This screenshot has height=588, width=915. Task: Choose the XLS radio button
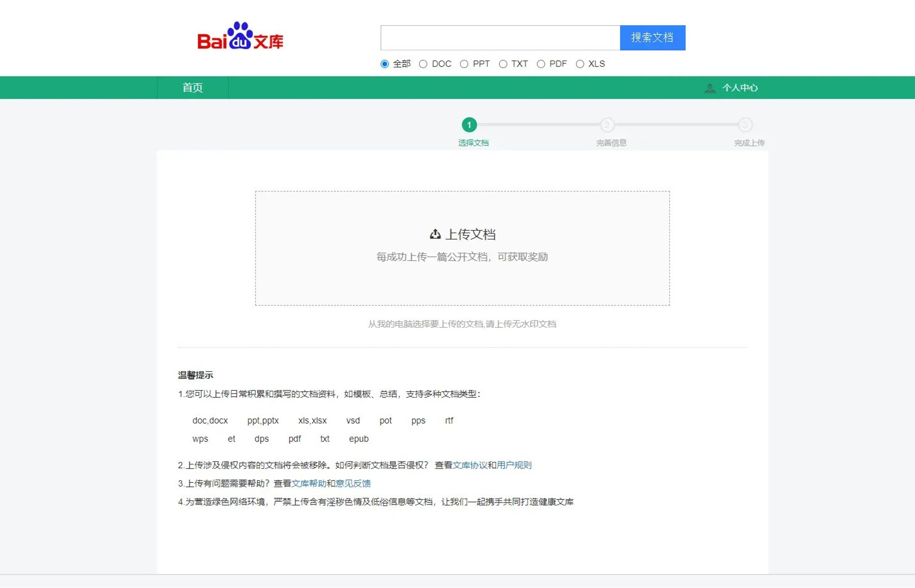pos(580,64)
